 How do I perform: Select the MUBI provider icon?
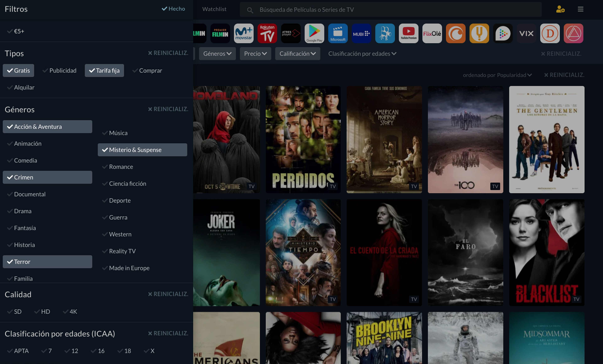coord(361,33)
